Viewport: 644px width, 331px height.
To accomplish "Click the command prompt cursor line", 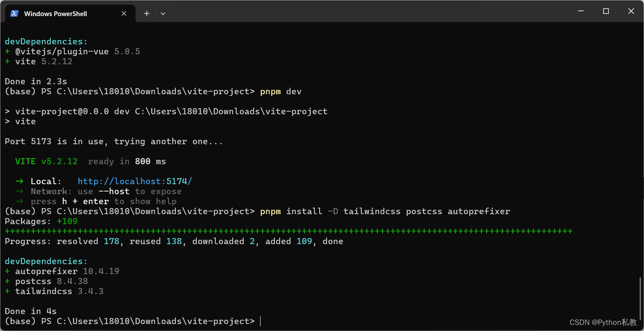I will (x=132, y=321).
